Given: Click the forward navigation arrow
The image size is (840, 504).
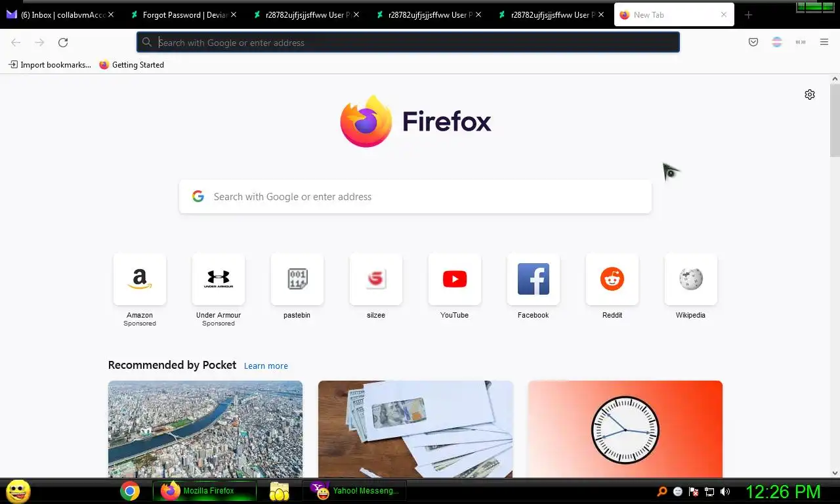Looking at the screenshot, I should (39, 43).
